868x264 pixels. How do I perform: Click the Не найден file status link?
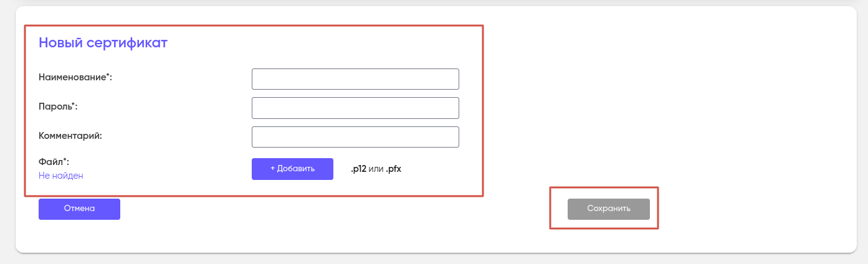61,176
